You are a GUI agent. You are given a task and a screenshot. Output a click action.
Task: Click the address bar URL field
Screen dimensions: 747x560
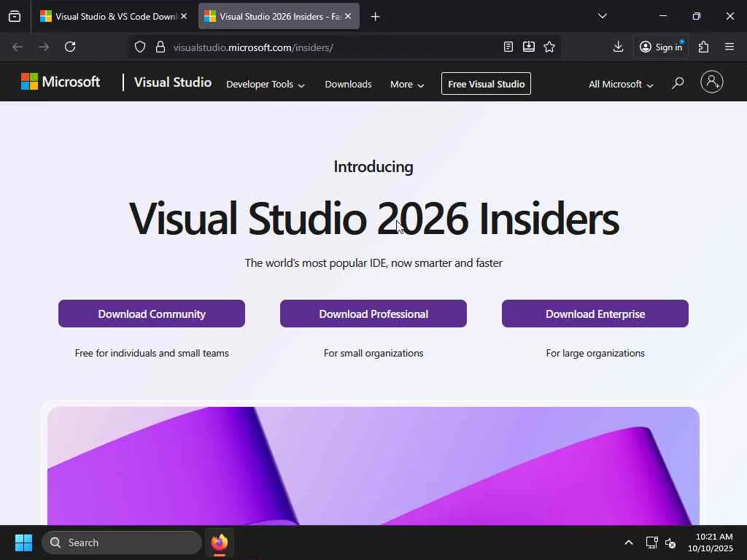click(333, 47)
